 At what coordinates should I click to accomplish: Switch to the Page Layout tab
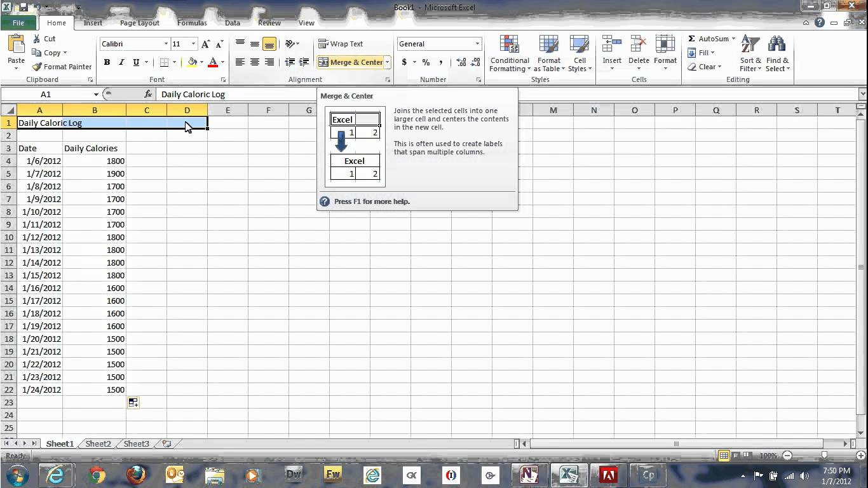140,23
